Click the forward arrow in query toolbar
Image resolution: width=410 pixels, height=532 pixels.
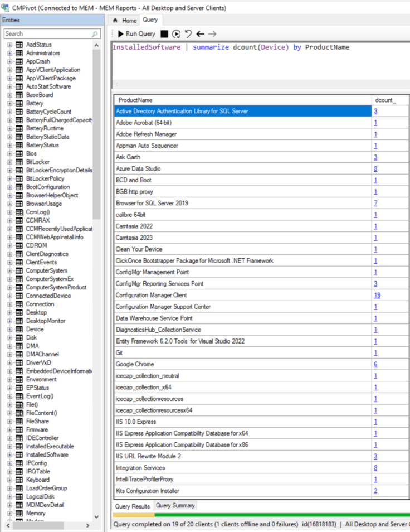pyautogui.click(x=212, y=34)
